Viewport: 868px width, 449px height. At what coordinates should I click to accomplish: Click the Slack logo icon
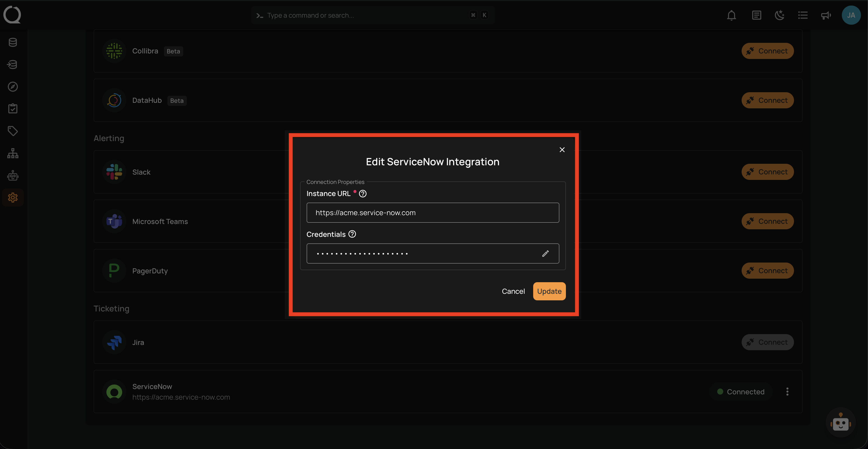(114, 172)
